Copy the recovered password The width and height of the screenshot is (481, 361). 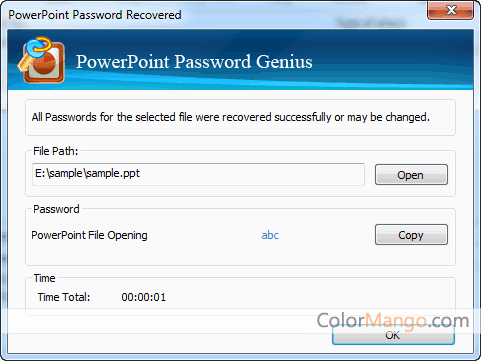(411, 235)
